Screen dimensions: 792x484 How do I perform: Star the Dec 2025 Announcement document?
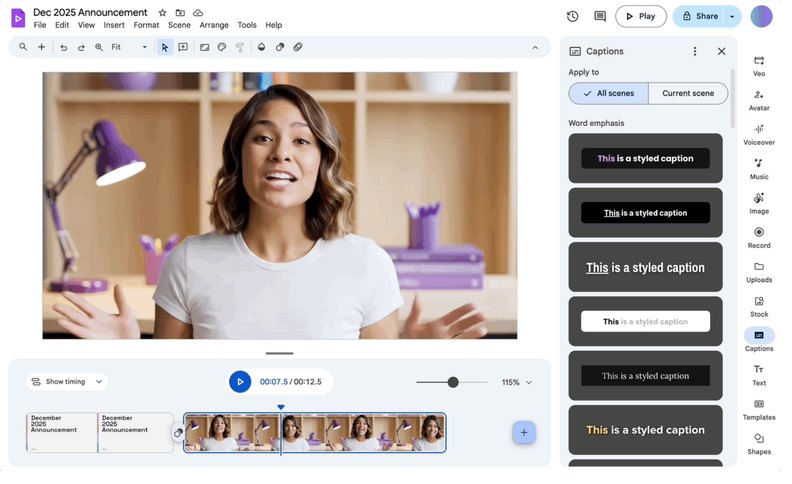click(162, 13)
